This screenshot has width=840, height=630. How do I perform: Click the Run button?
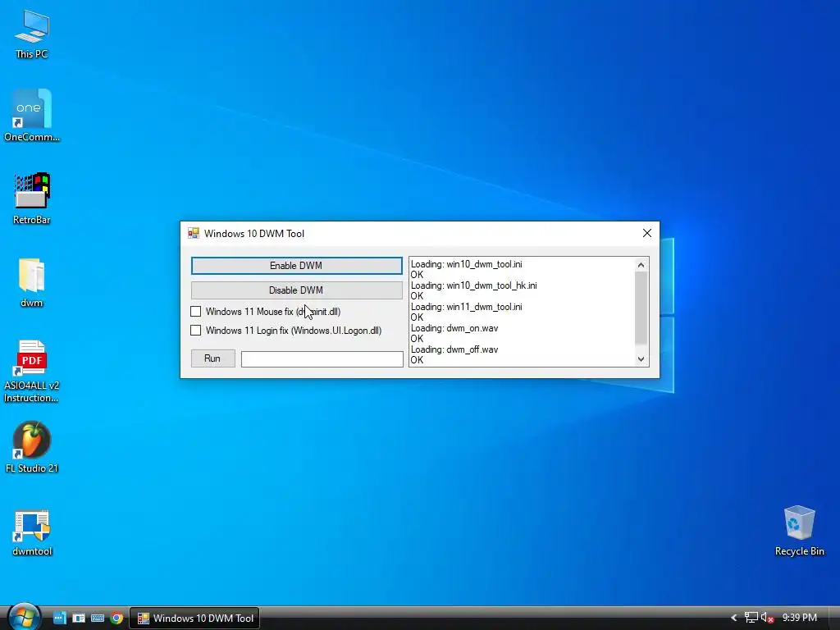click(x=212, y=358)
